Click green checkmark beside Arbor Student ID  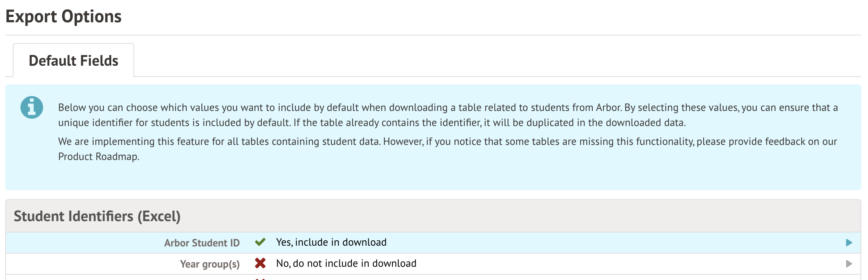[260, 242]
